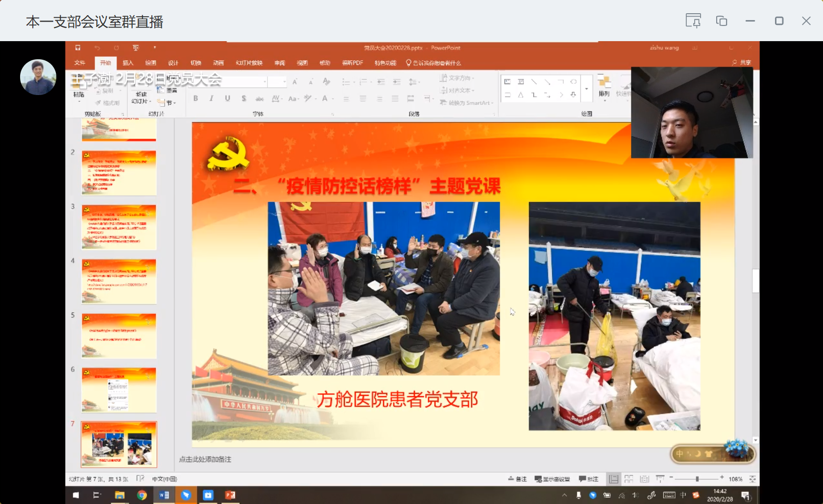Switch to the Slide Show (幻灯片放映) tab
The height and width of the screenshot is (504, 823).
tap(249, 63)
